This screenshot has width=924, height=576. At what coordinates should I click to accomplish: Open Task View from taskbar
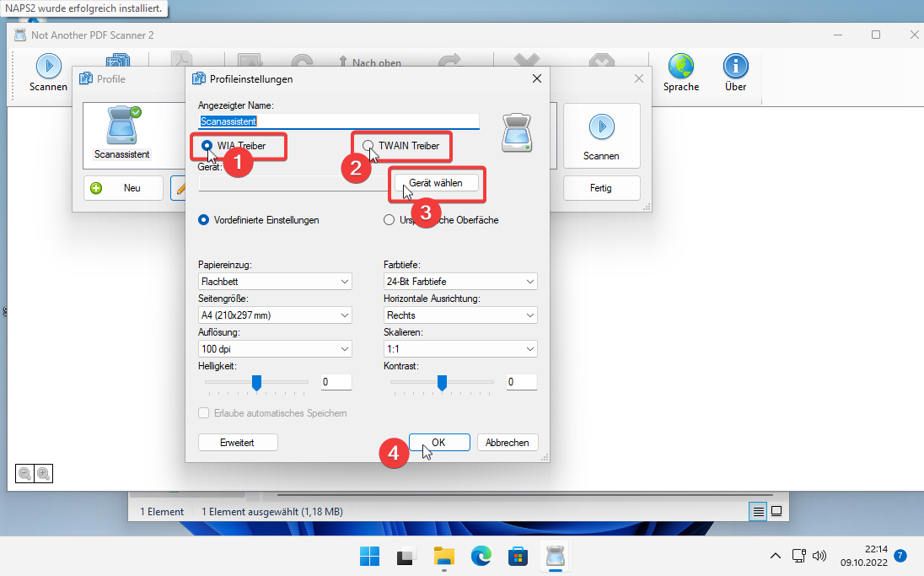pos(406,556)
